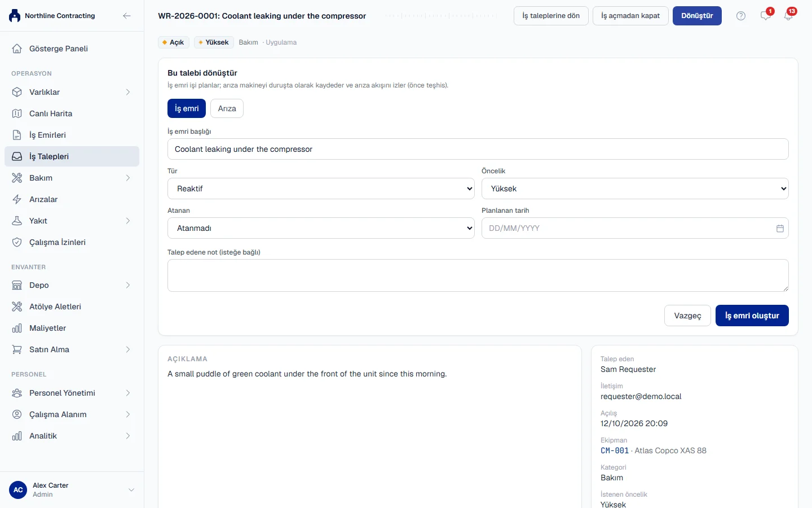
Task: Click the Yakıt flask icon
Action: (17, 221)
